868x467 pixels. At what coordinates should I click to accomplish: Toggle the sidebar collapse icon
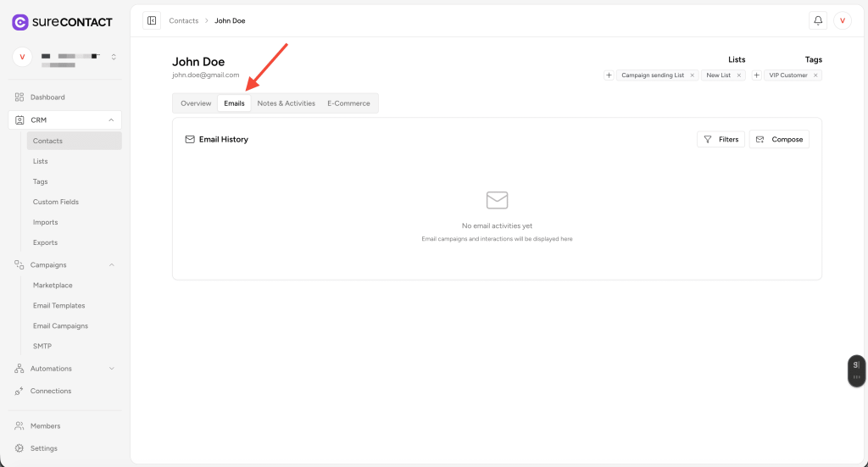[x=152, y=20]
